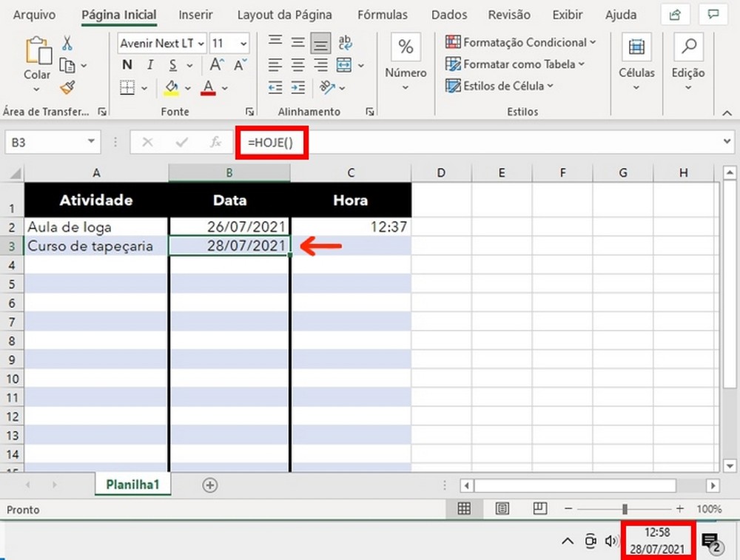Click the Cut scissors icon
Image resolution: width=740 pixels, height=560 pixels.
point(67,43)
